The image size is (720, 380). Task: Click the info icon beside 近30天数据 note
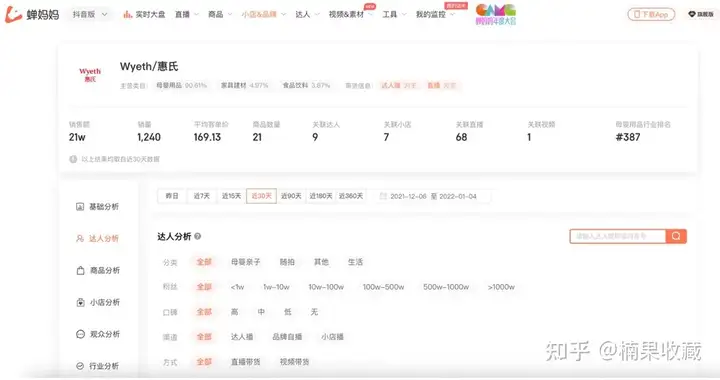click(x=73, y=159)
